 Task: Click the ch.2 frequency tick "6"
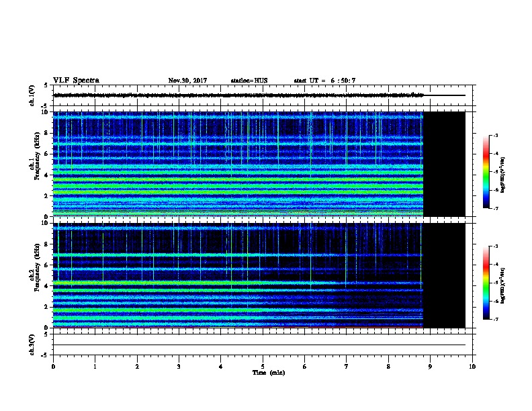(46, 265)
